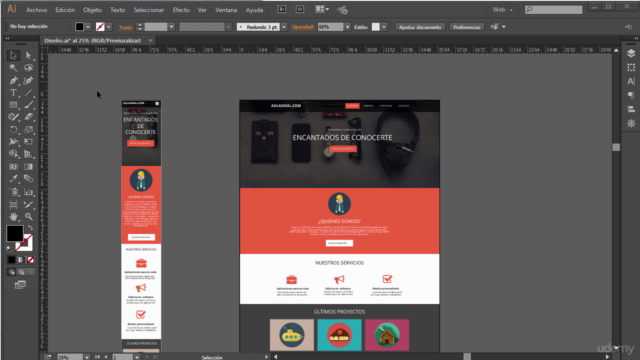The height and width of the screenshot is (360, 640).
Task: Increase stroke weight with the stepper
Action: (140, 24)
